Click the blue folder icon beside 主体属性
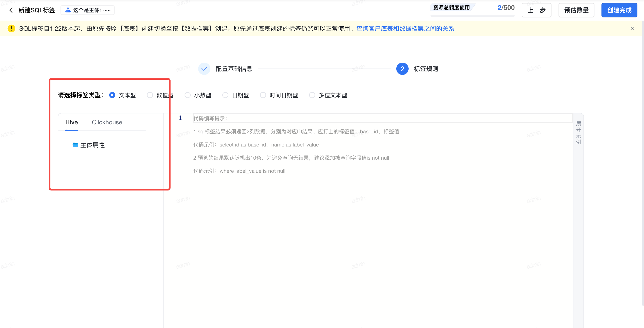 tap(75, 145)
